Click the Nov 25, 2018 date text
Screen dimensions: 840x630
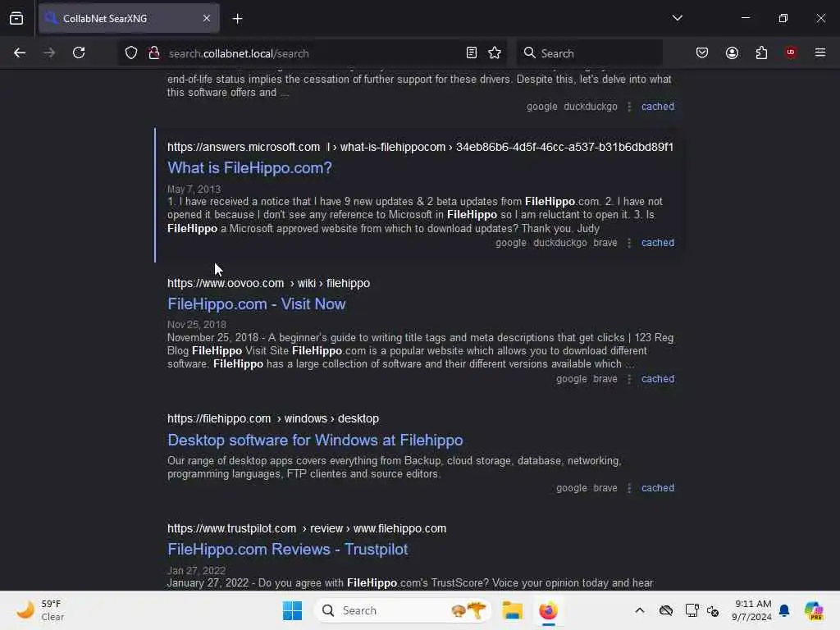pos(197,325)
